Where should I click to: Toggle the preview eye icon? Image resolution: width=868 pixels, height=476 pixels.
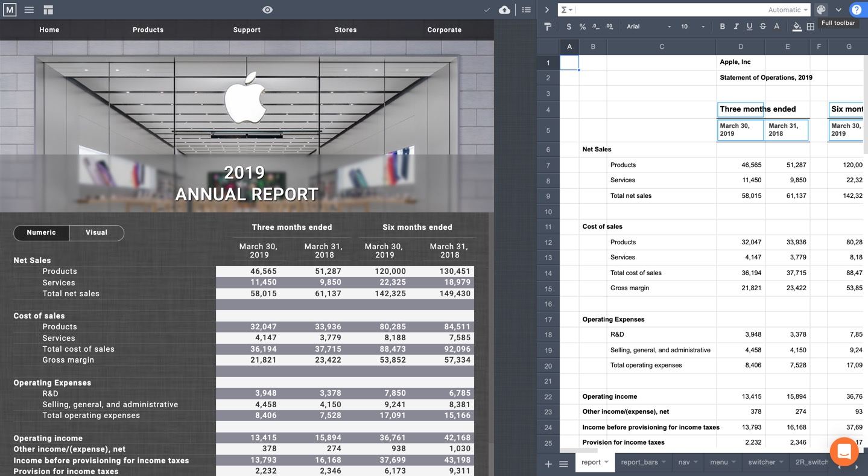click(x=267, y=10)
